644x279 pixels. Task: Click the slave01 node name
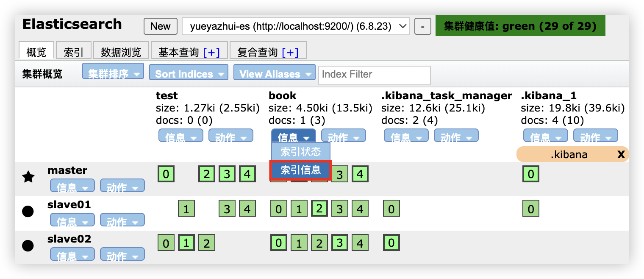coord(69,205)
